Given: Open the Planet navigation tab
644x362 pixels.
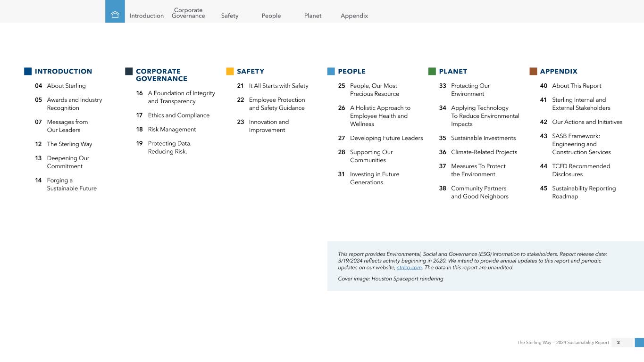Looking at the screenshot, I should (x=313, y=16).
